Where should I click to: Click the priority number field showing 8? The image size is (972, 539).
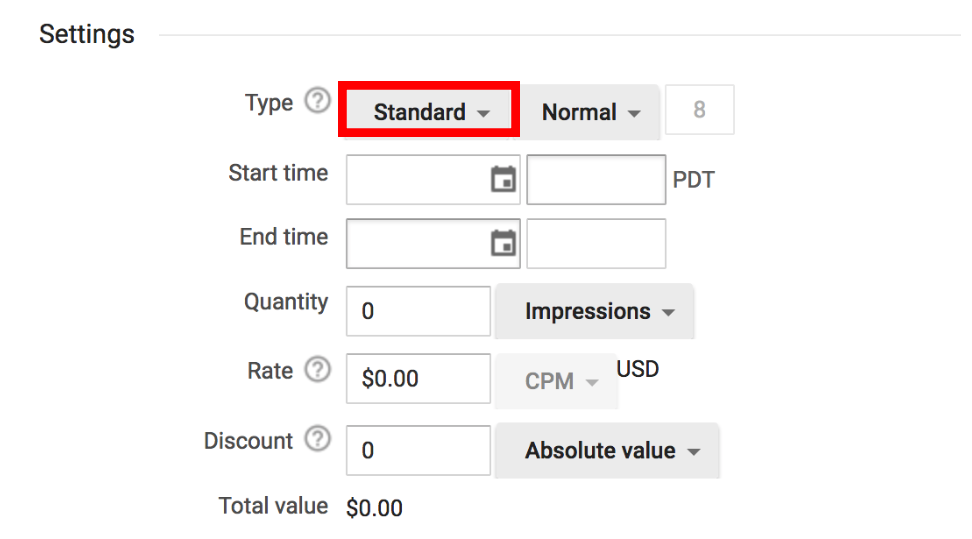[699, 110]
